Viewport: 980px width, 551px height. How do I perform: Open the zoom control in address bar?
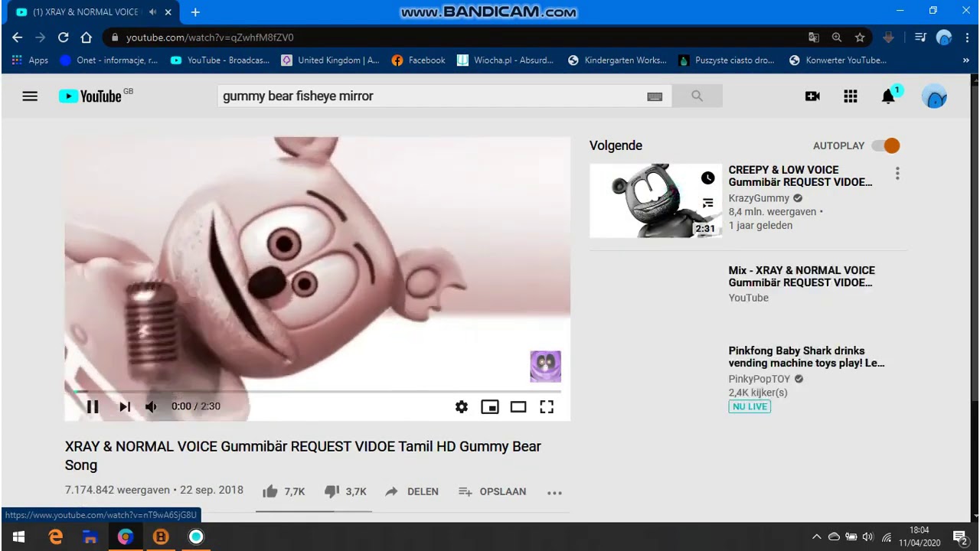click(837, 37)
